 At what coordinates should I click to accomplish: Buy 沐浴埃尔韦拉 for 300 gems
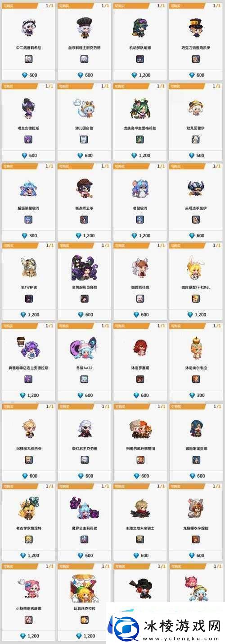pos(197,396)
